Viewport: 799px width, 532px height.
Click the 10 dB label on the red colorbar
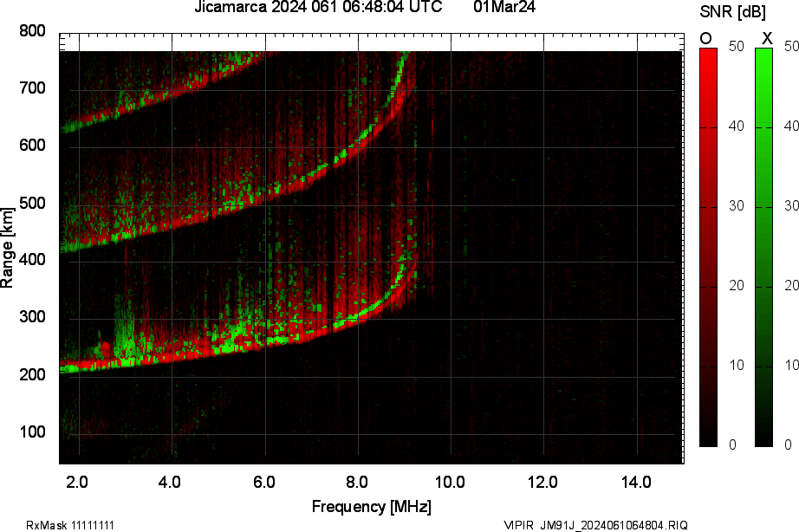click(x=737, y=366)
